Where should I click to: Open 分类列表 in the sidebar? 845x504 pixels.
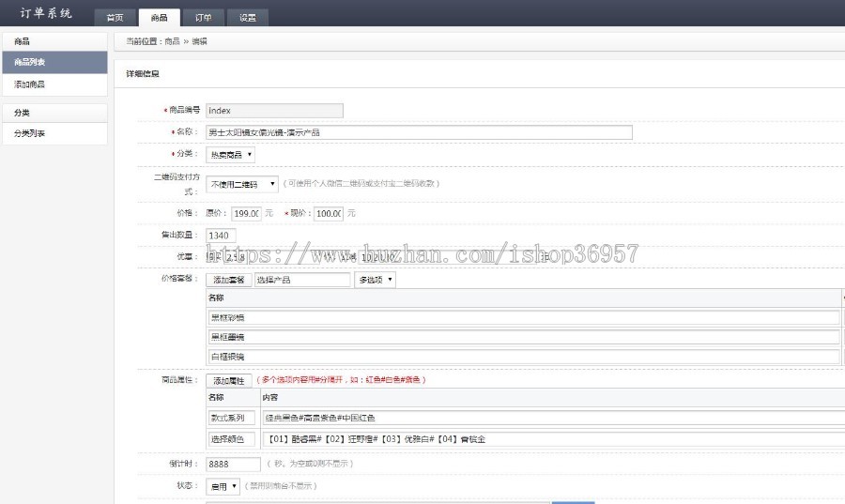(x=54, y=133)
